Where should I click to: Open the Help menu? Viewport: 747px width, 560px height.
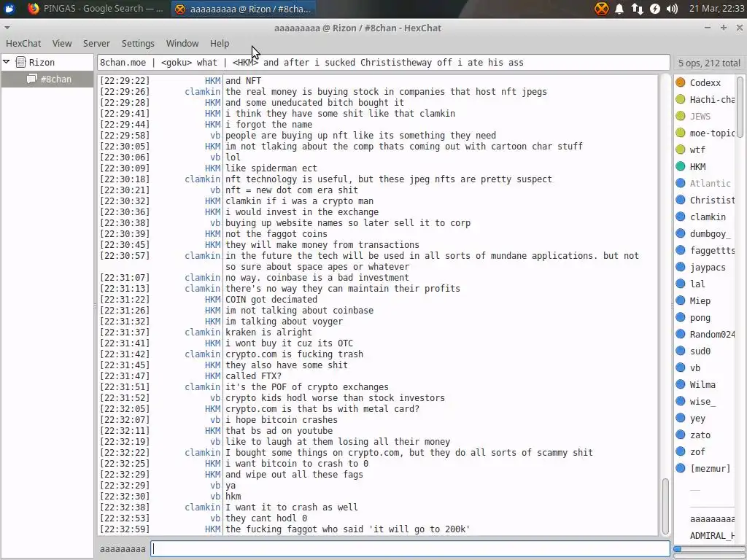pyautogui.click(x=220, y=43)
